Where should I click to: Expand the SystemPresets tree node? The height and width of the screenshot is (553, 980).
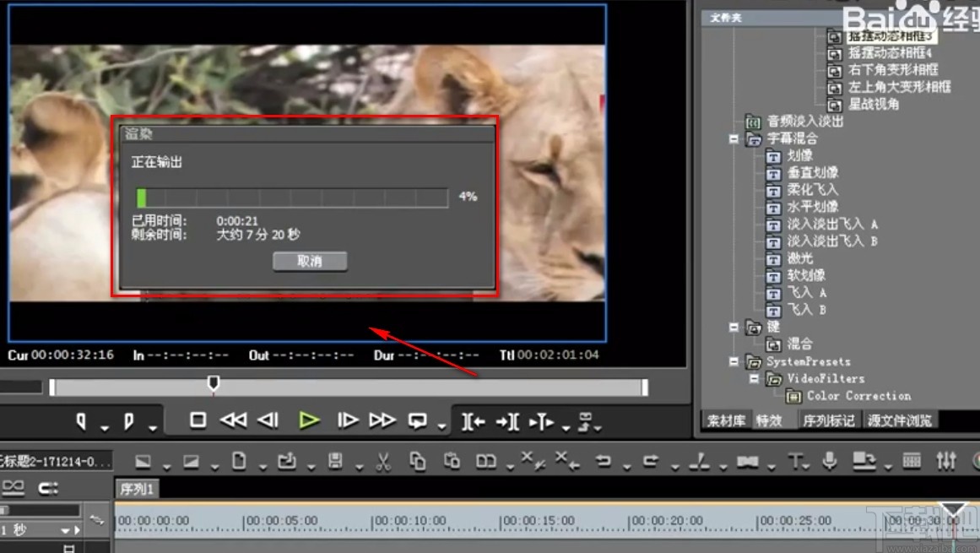point(734,361)
